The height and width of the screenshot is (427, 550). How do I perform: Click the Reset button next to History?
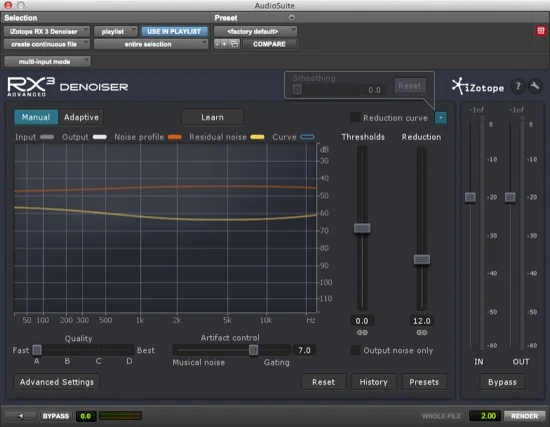tap(323, 382)
